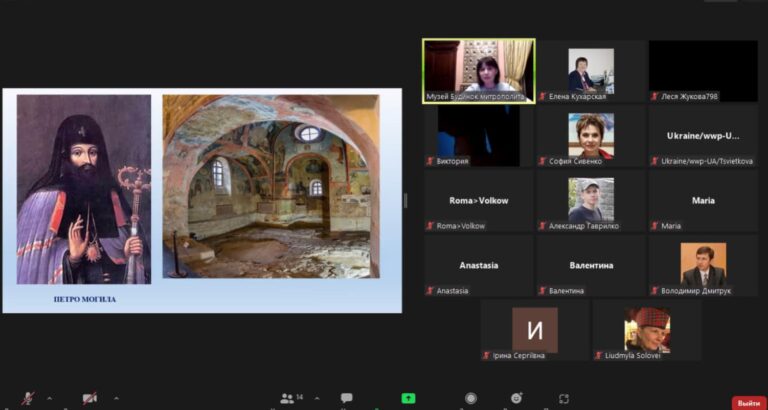Select the Maria participant tile
Image resolution: width=768 pixels, height=410 pixels.
[x=703, y=200]
